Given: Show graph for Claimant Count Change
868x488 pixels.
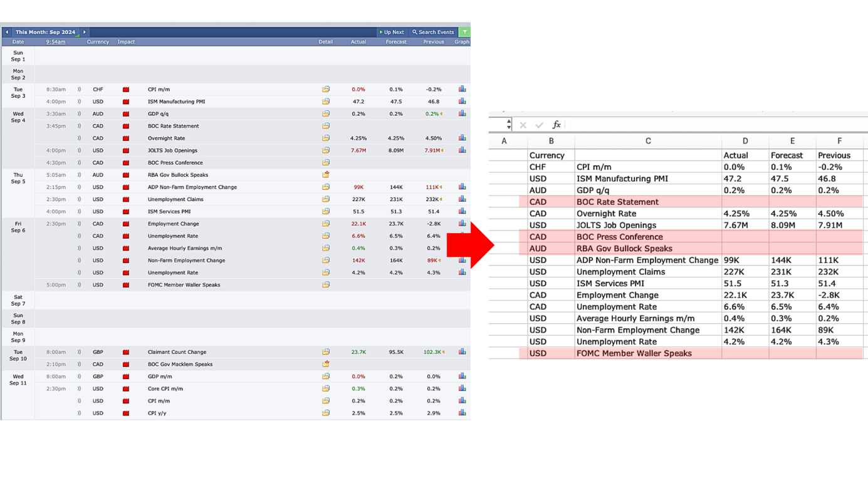Looking at the screenshot, I should pyautogui.click(x=462, y=352).
